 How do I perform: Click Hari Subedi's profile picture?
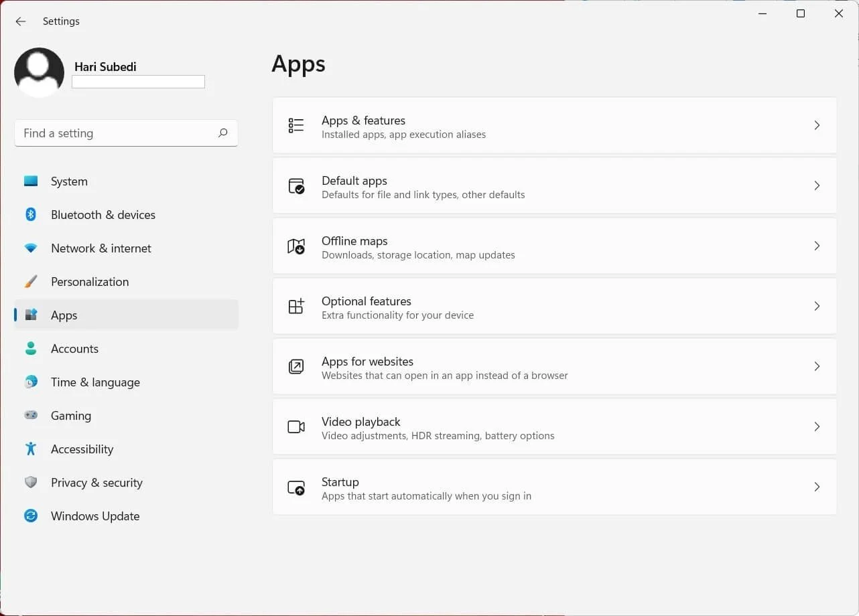click(39, 72)
